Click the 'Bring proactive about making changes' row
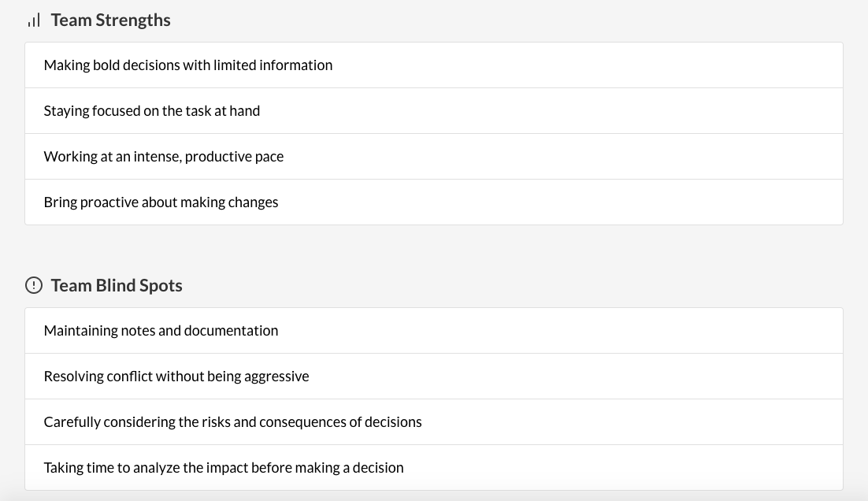868x501 pixels. pyautogui.click(x=434, y=202)
